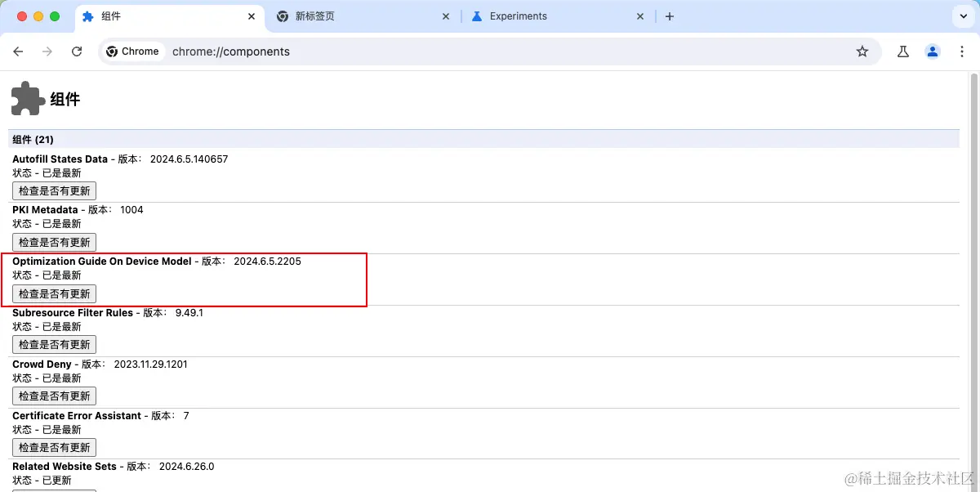Check for update for PKI Metadata
Screen dimensions: 980x492
click(54, 242)
